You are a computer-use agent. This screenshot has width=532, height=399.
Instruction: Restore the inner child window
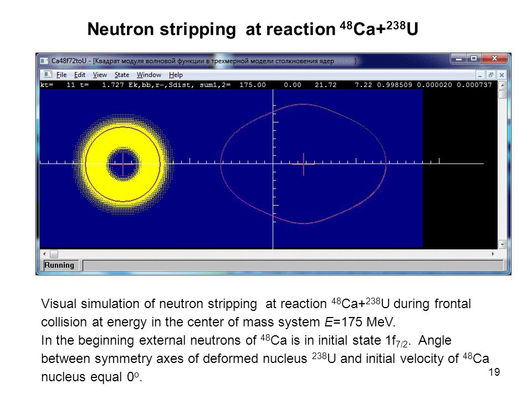490,75
